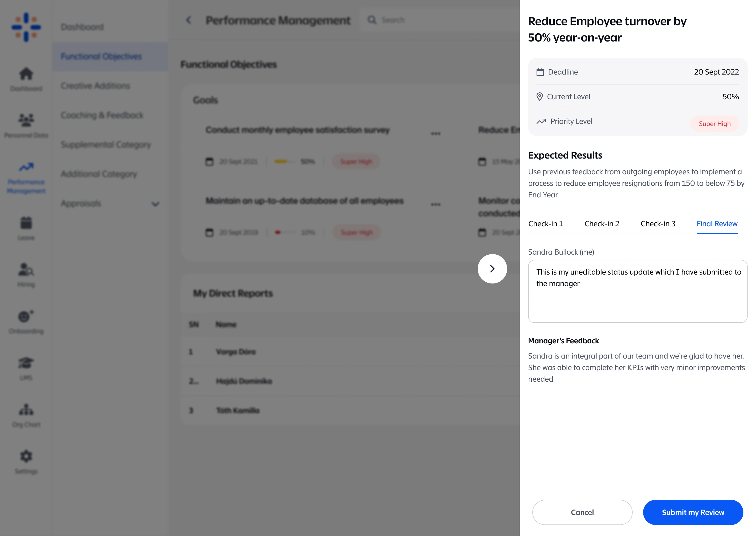Switch to the Check-in 1 tab
The height and width of the screenshot is (536, 756).
pos(545,224)
